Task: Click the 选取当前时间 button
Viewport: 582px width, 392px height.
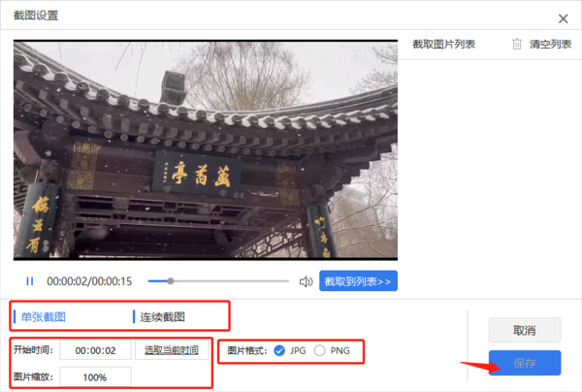Action: [172, 350]
